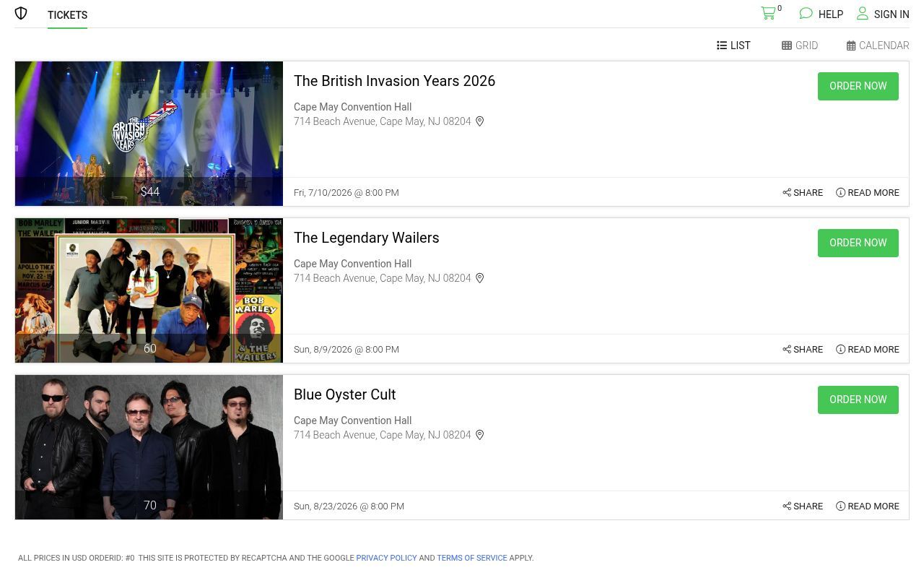
Task: Select the Tickets tab
Action: pyautogui.click(x=67, y=15)
